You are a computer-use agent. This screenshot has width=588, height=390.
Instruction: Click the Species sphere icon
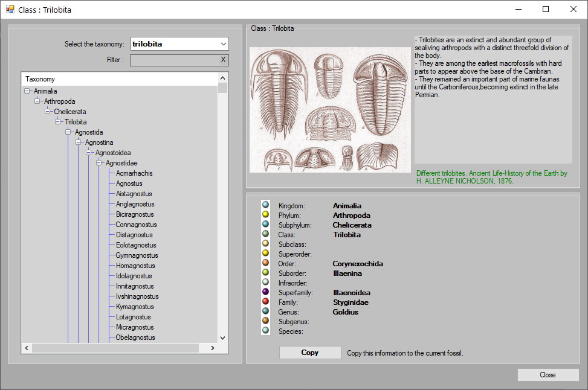pos(265,330)
